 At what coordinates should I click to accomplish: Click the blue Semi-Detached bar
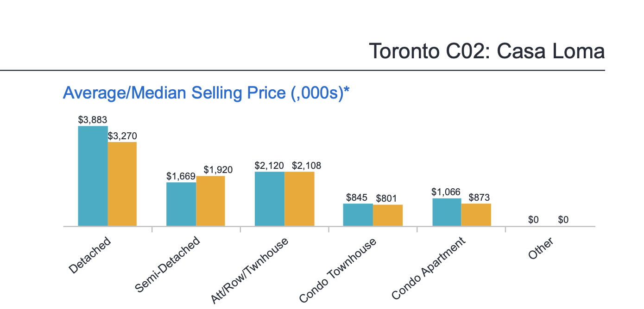pyautogui.click(x=181, y=204)
